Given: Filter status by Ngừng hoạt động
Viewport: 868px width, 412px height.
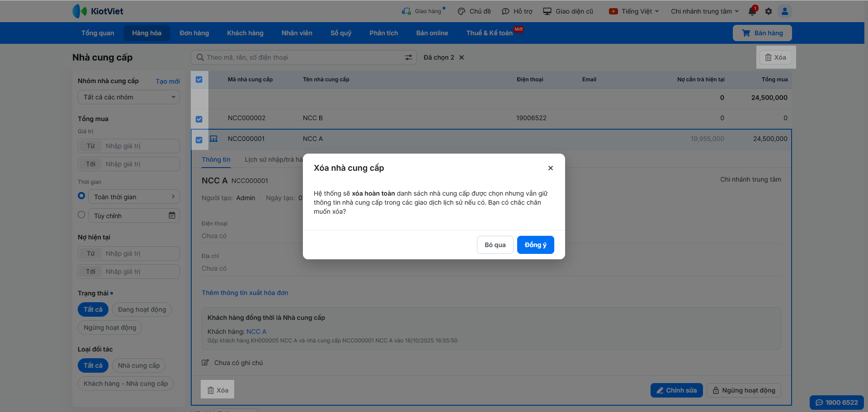Looking at the screenshot, I should coord(110,328).
